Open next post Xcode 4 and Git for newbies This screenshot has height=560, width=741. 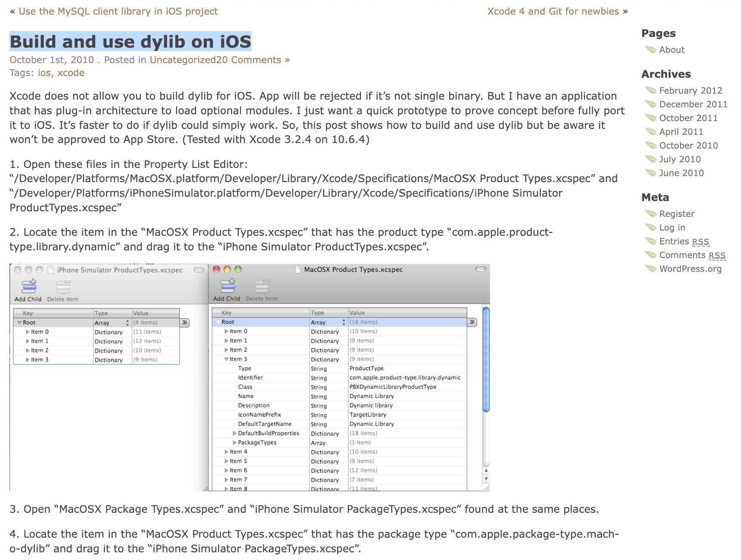(553, 11)
